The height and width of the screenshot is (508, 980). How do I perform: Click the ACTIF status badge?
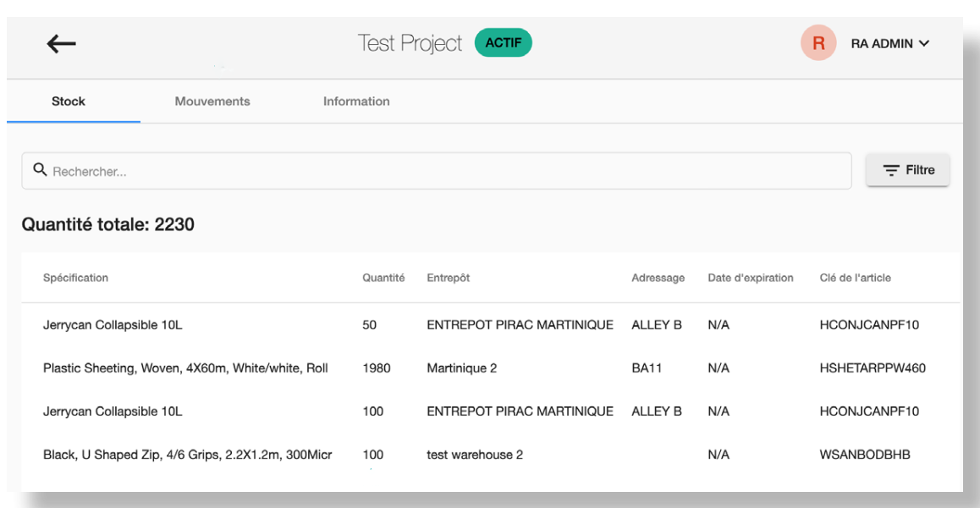pyautogui.click(x=503, y=43)
